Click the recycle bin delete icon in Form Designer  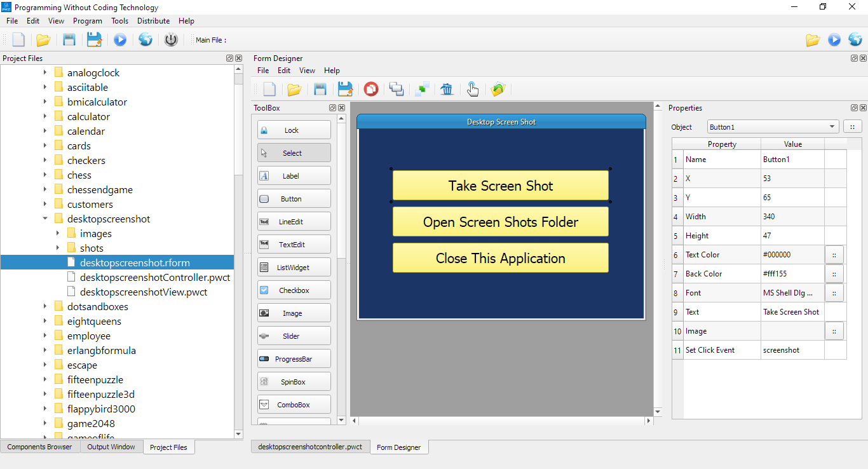point(447,89)
